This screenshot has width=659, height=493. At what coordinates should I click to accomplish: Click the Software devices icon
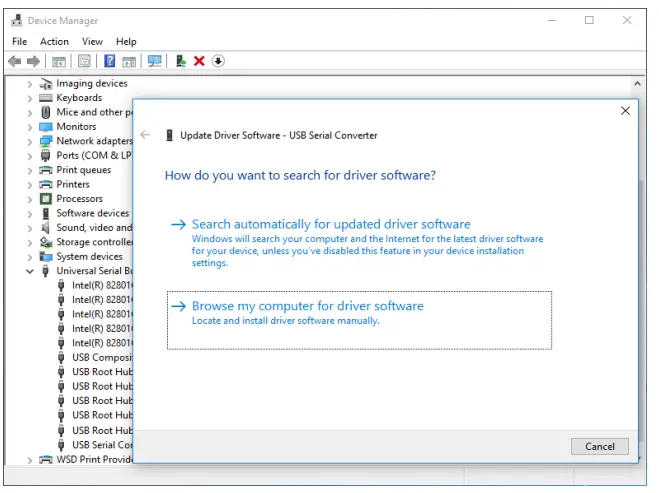pyautogui.click(x=46, y=214)
